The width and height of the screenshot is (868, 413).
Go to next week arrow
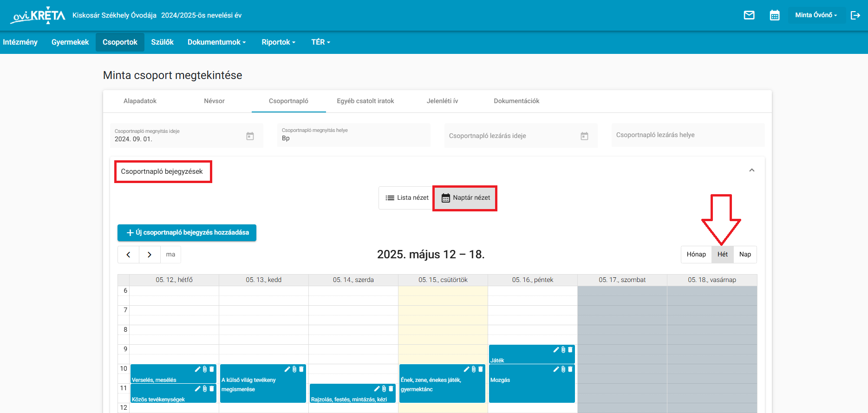(x=150, y=255)
